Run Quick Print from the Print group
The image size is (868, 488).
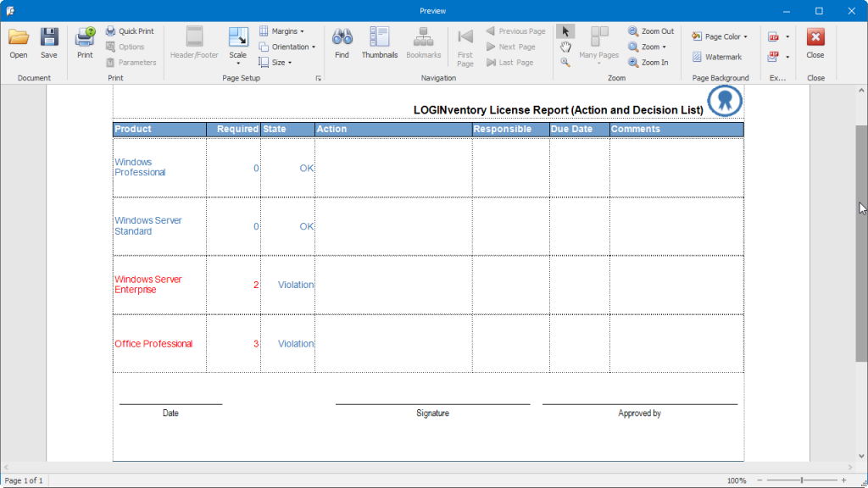(x=130, y=31)
